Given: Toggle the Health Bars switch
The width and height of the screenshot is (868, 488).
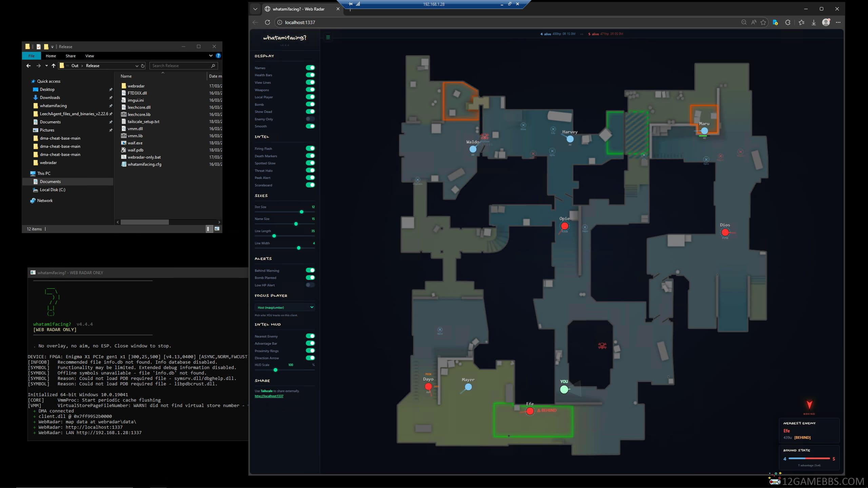Looking at the screenshot, I should point(310,75).
